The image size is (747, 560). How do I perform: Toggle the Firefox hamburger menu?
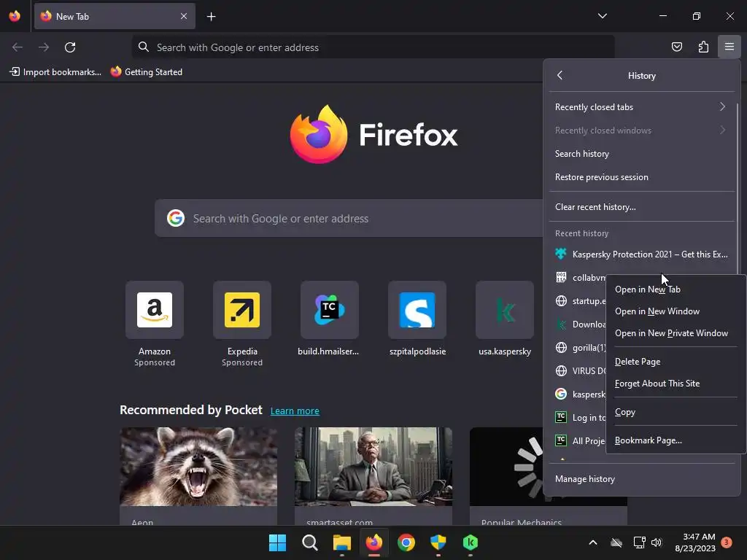(729, 47)
